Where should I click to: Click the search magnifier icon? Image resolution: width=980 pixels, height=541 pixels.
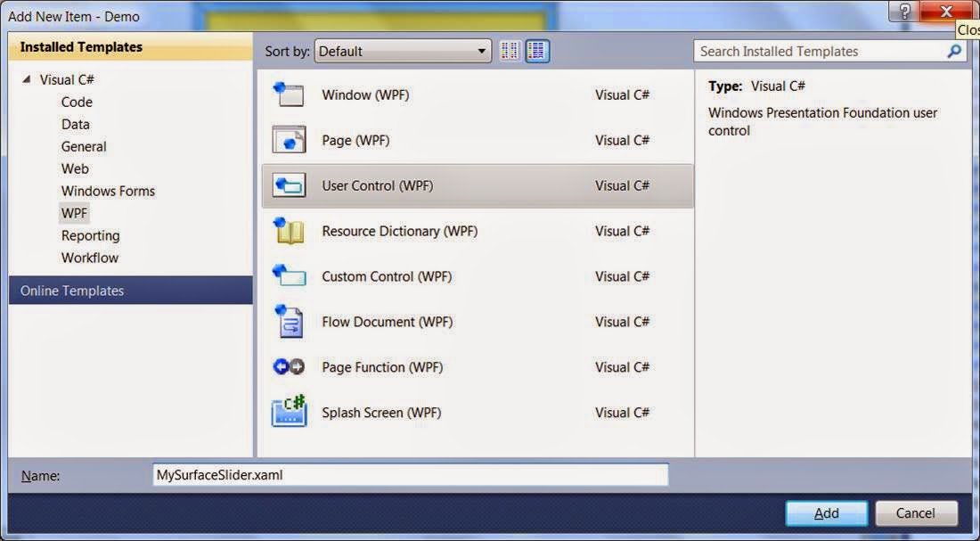(x=954, y=51)
